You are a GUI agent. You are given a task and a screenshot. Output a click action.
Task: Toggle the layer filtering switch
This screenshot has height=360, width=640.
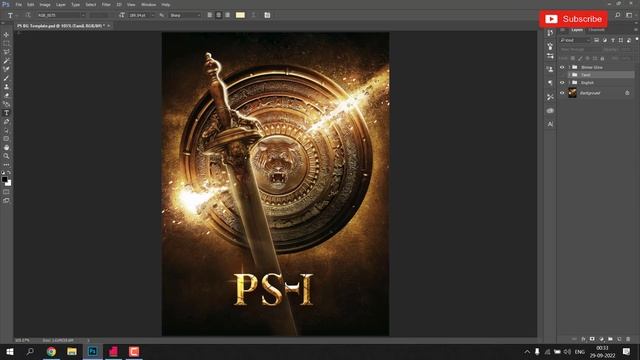637,39
